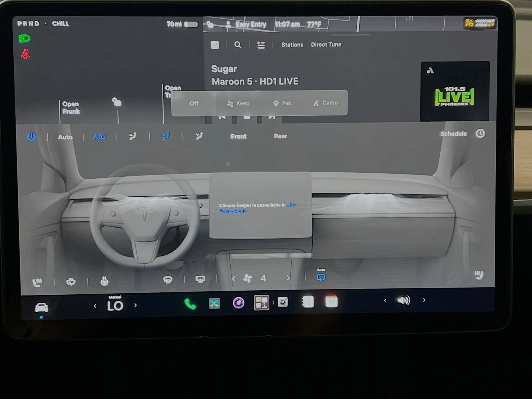Tap the 77°F outside temperature
532x399 pixels.
pyautogui.click(x=314, y=24)
